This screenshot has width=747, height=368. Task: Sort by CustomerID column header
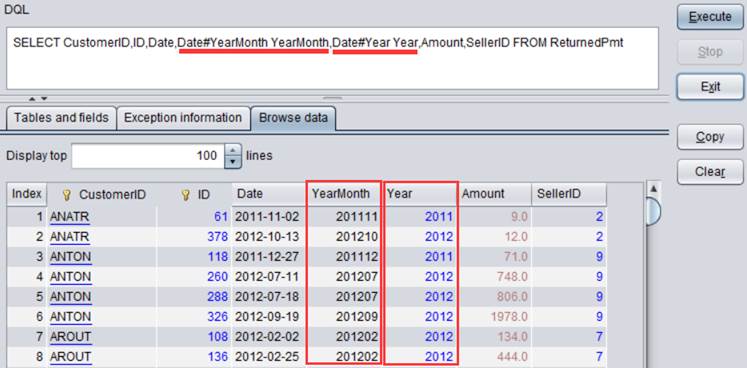101,194
